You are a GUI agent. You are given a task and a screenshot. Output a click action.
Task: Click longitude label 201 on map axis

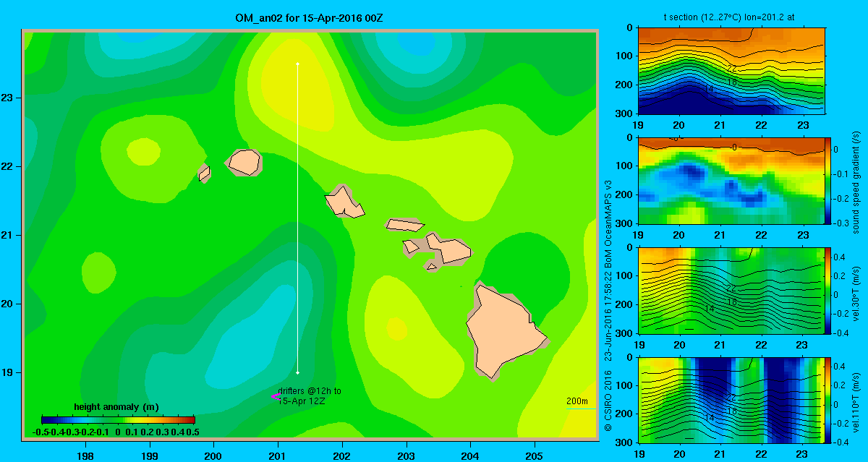click(x=278, y=455)
